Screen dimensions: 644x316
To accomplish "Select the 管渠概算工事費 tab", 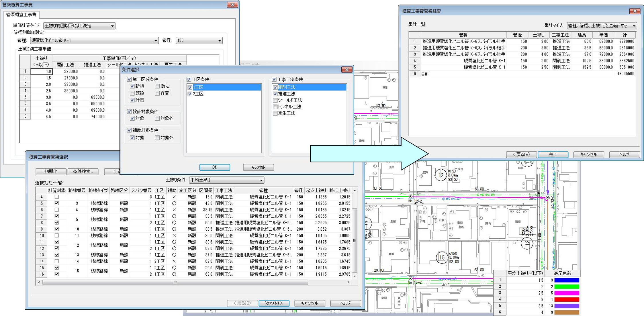I will pyautogui.click(x=21, y=15).
